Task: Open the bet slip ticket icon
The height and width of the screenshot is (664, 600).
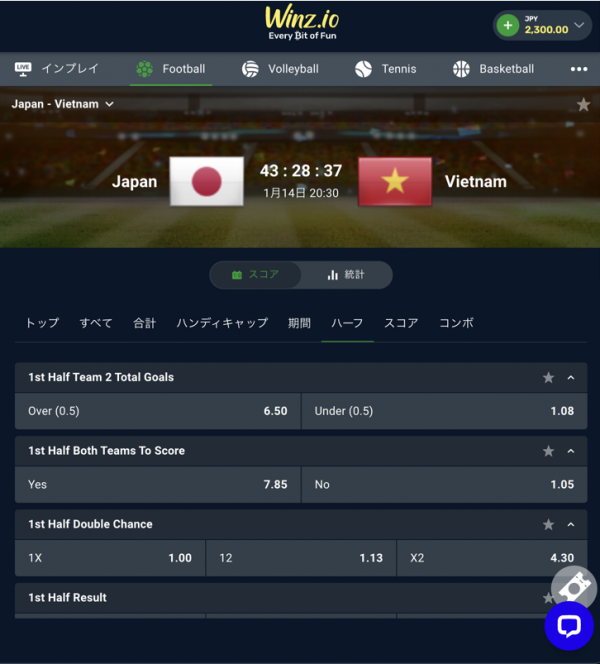Action: tap(574, 587)
